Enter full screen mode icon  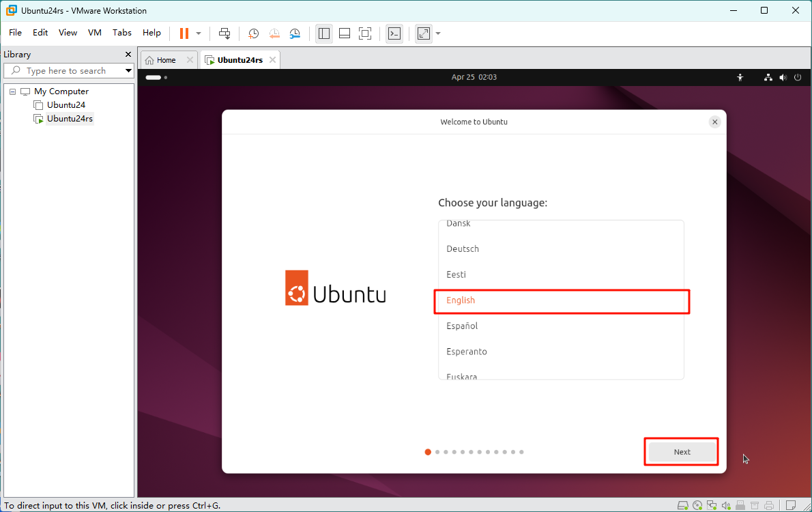[365, 33]
